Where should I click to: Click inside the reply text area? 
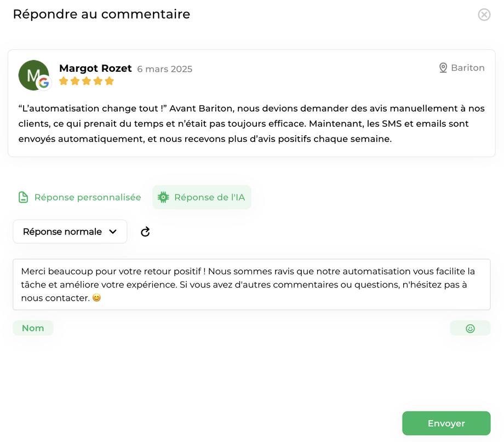point(251,285)
